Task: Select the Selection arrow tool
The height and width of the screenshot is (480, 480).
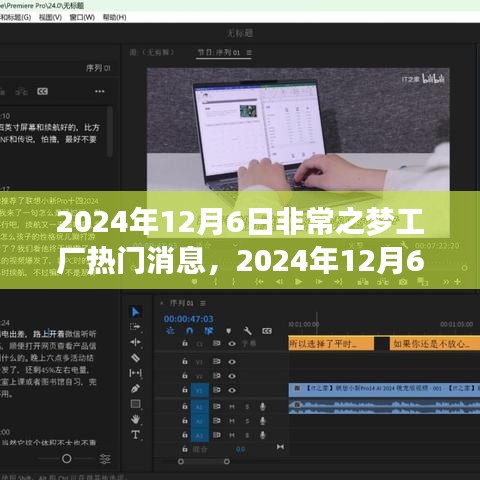Action: [x=136, y=312]
